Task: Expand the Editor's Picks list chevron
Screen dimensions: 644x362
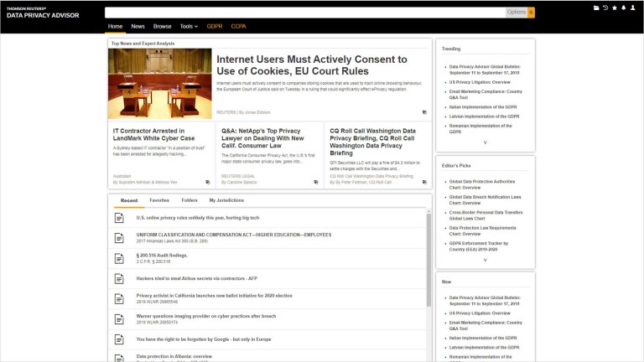Action: 485,260
